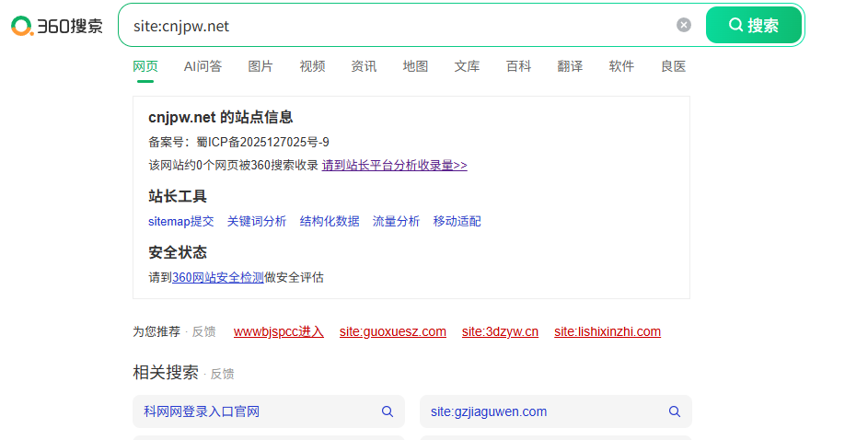Select related search 科网网登录入口官网

tap(202, 411)
